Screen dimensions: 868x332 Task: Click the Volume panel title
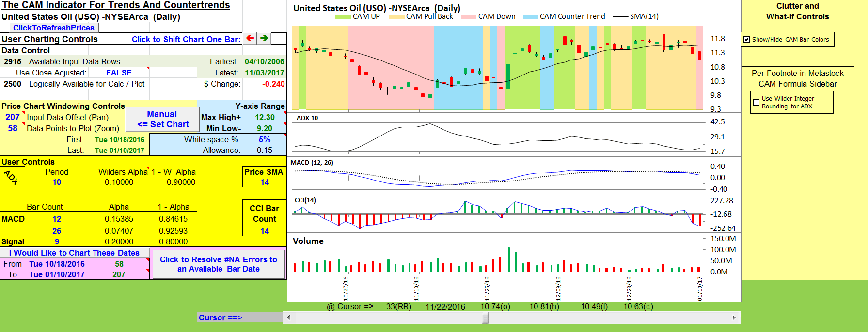[308, 241]
